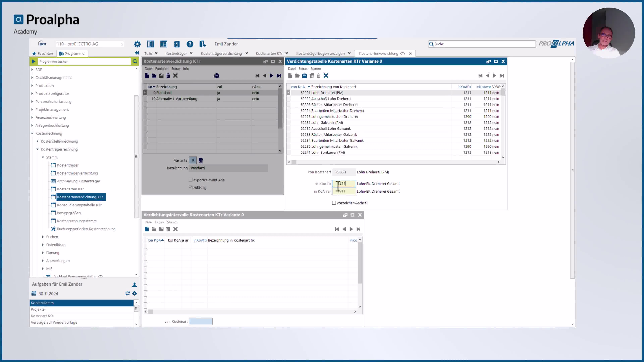Open Stamm menu in Verdichtungstabelle window
This screenshot has height=362, width=644.
click(315, 69)
